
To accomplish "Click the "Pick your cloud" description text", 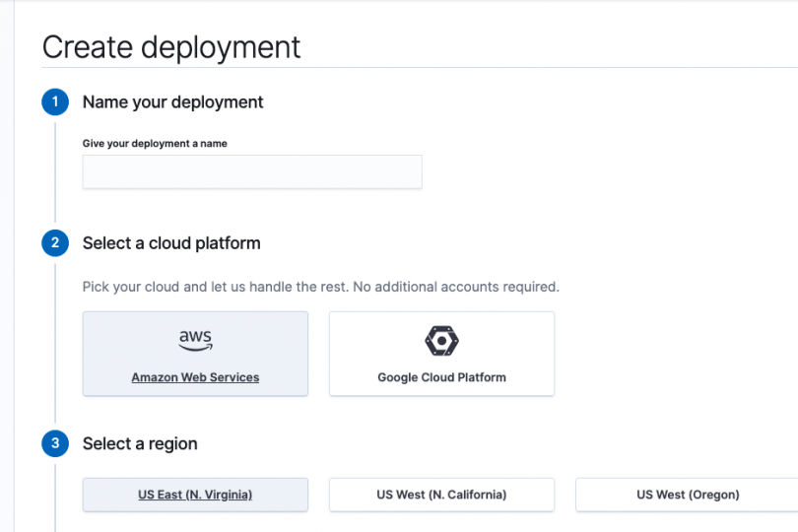I will 214,288.
